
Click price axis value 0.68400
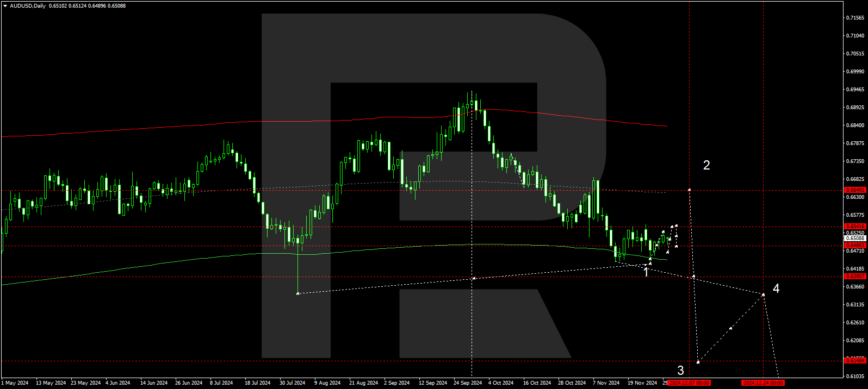tap(855, 126)
